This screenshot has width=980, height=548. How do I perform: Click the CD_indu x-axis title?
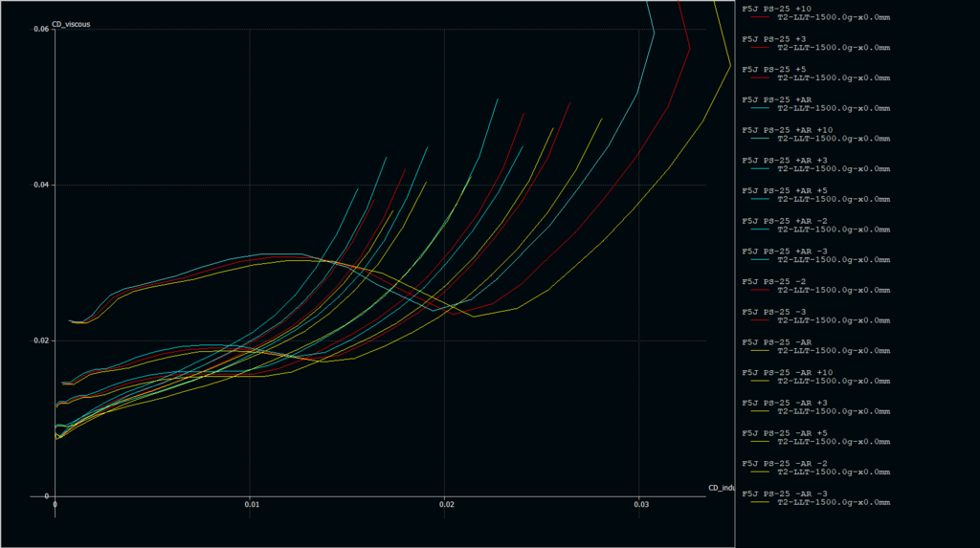[x=720, y=488]
